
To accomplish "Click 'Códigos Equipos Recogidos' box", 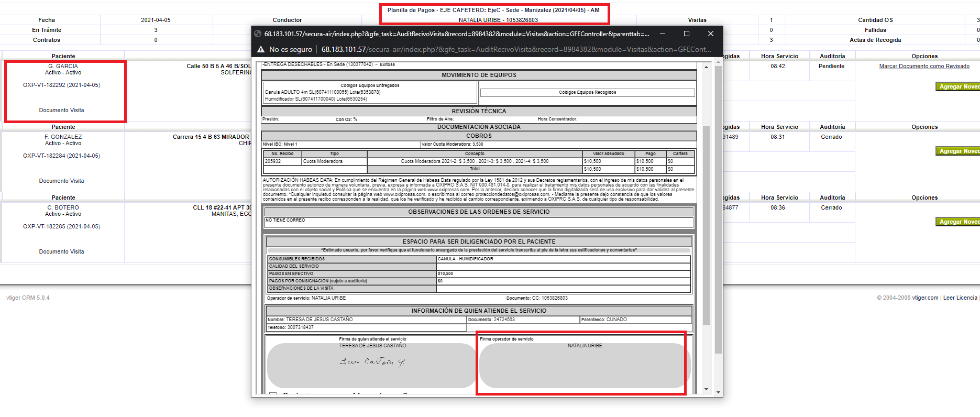I will (587, 93).
